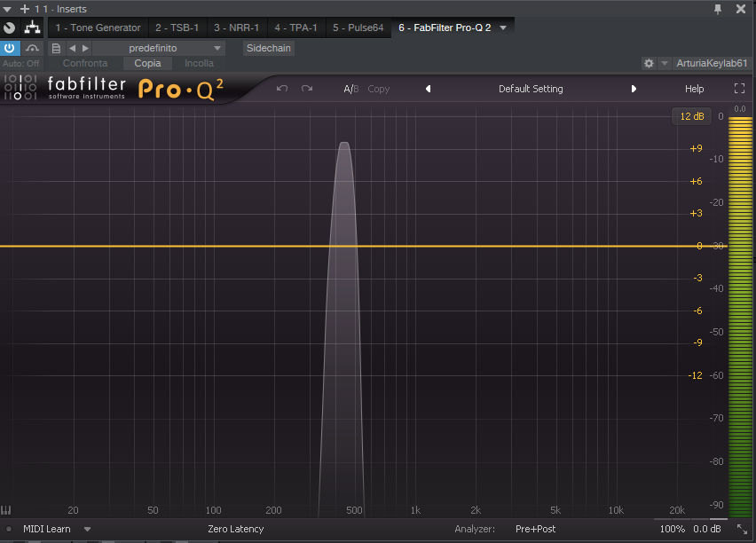Click the 0.0 peak level readout
Screen dimensions: 756x543
pyautogui.click(x=740, y=109)
